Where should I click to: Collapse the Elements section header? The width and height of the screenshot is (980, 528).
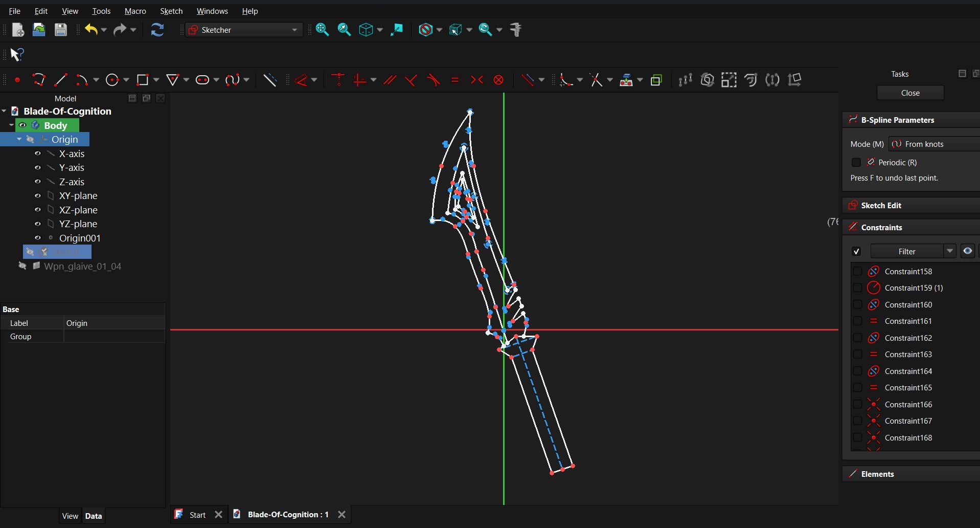(x=911, y=474)
